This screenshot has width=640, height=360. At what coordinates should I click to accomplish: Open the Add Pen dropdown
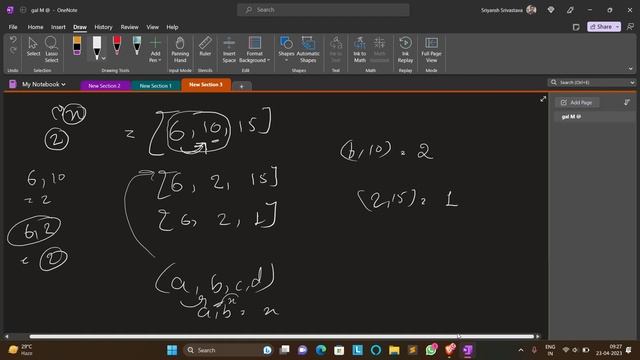pyautogui.click(x=155, y=49)
